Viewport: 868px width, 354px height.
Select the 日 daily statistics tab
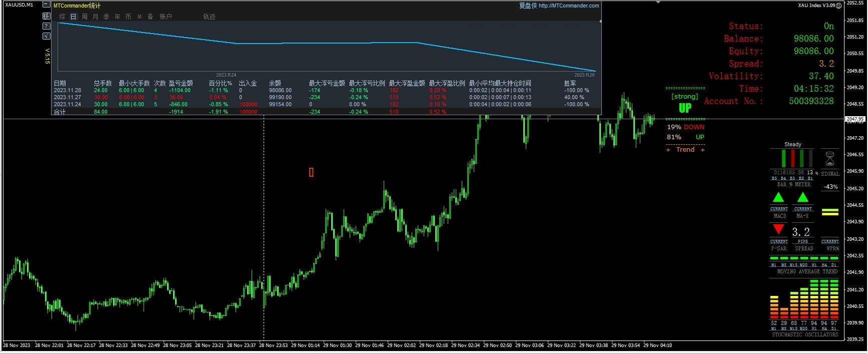[73, 17]
